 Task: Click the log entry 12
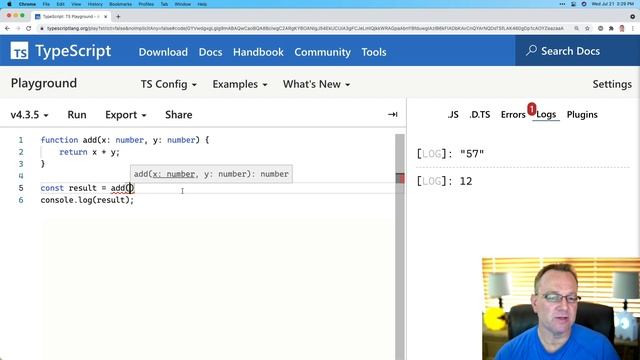(444, 181)
